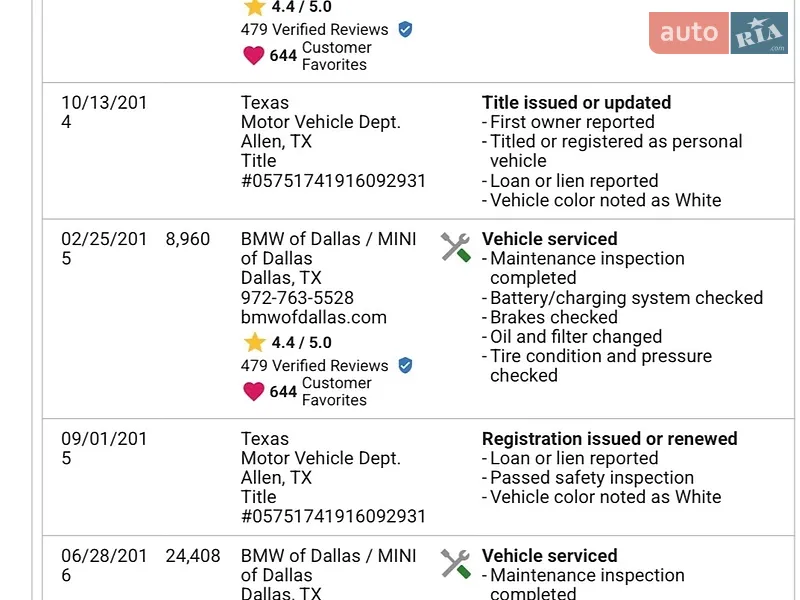Click the RIA.com blue logo badge
This screenshot has width=800, height=600.
pos(759,33)
